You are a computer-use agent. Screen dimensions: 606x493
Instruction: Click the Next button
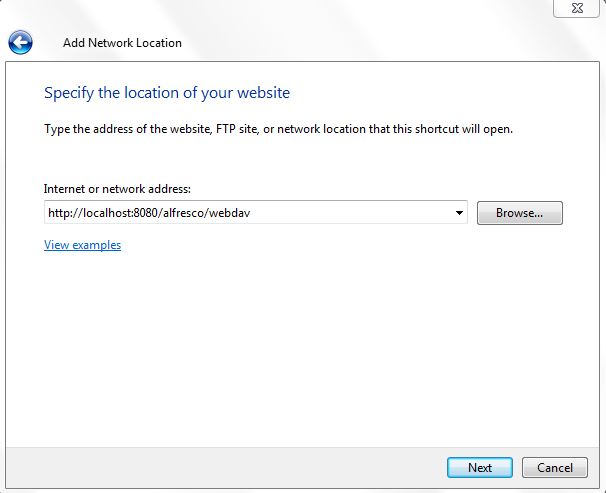(x=480, y=467)
